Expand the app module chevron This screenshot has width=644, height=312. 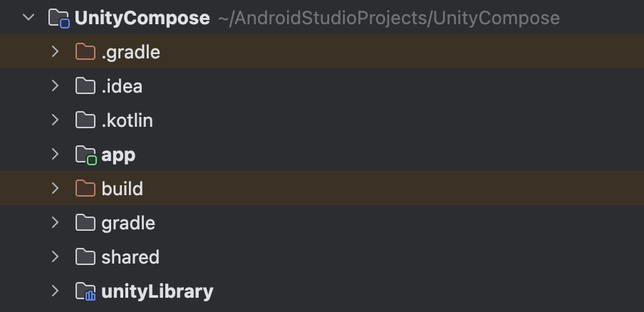coord(55,155)
